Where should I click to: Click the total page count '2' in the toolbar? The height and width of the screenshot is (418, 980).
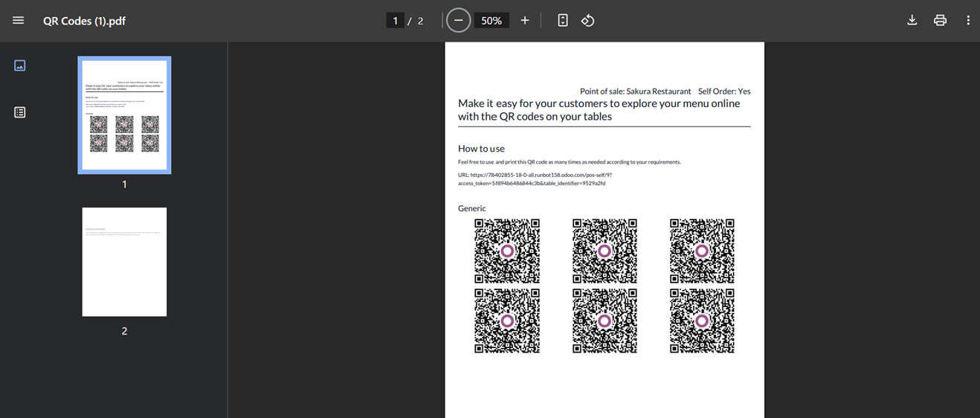coord(420,21)
